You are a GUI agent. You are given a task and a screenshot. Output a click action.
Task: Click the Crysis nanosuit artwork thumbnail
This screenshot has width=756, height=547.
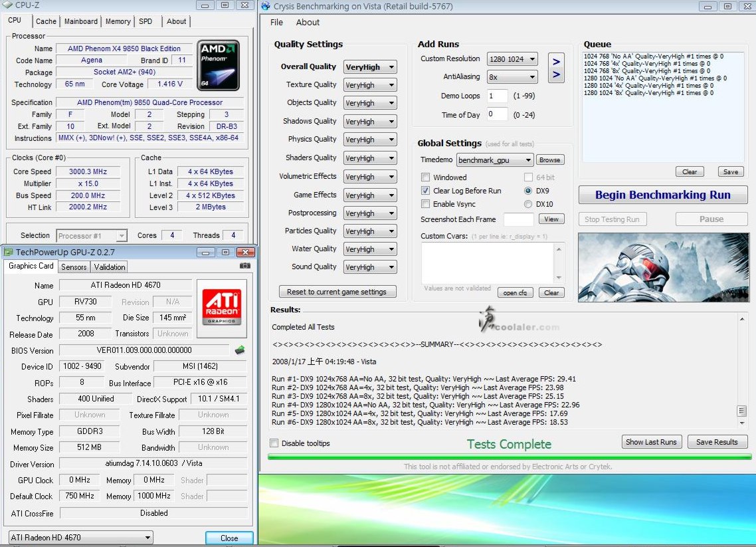pos(664,268)
